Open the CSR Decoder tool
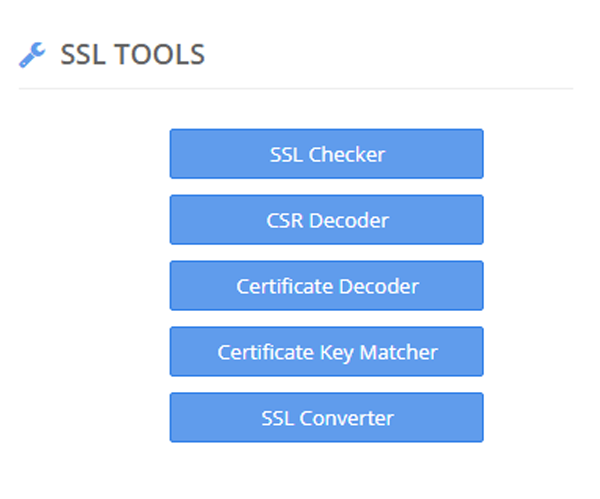 [x=326, y=220]
